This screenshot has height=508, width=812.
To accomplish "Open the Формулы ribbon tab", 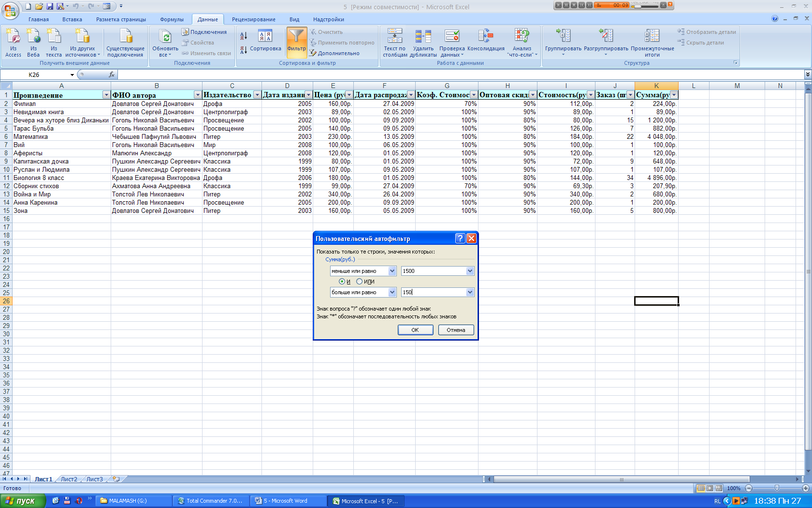I will pos(172,19).
